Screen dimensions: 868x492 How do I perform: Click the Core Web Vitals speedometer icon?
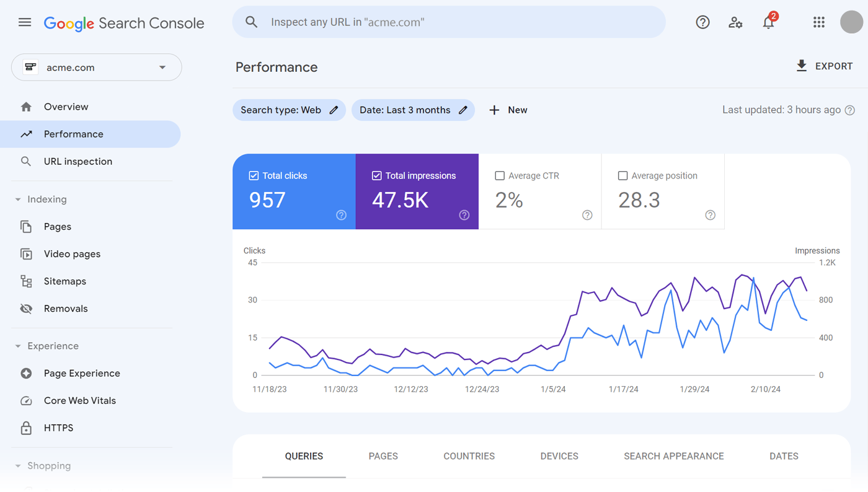(27, 400)
